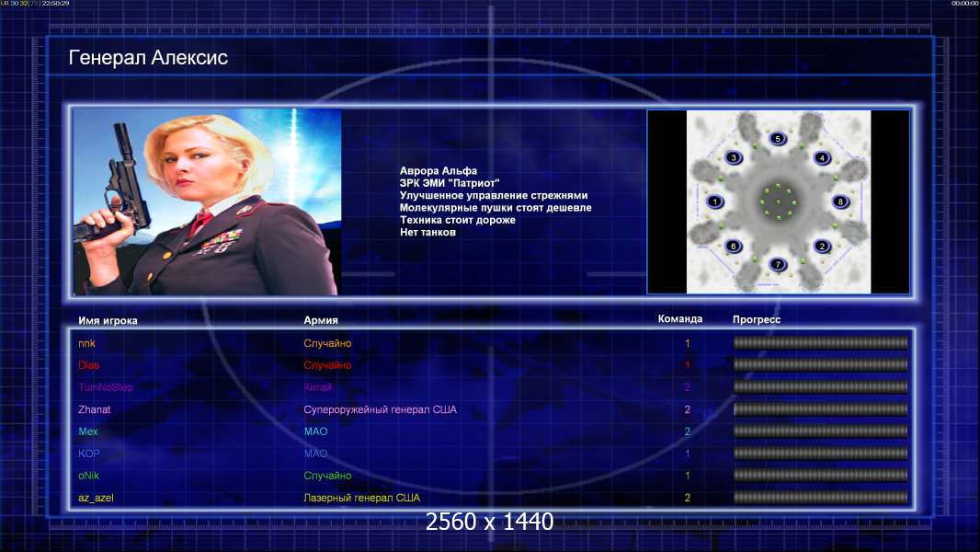Select start position 2 marker on map

(823, 247)
